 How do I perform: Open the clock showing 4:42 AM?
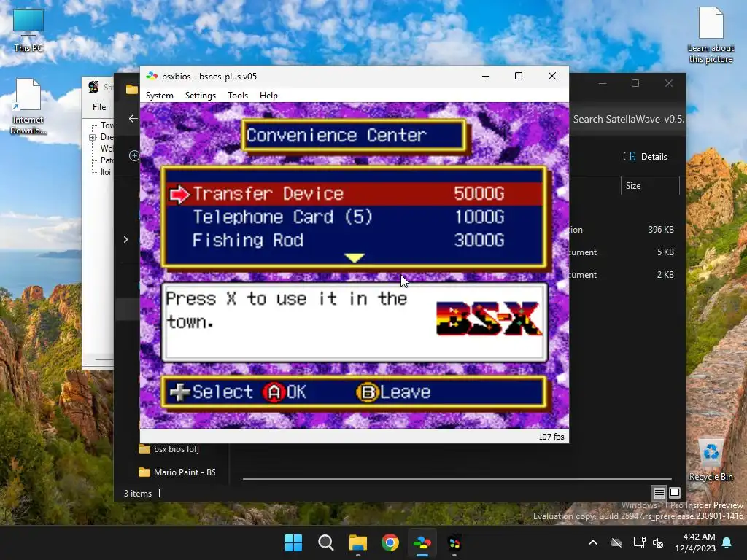click(x=695, y=542)
